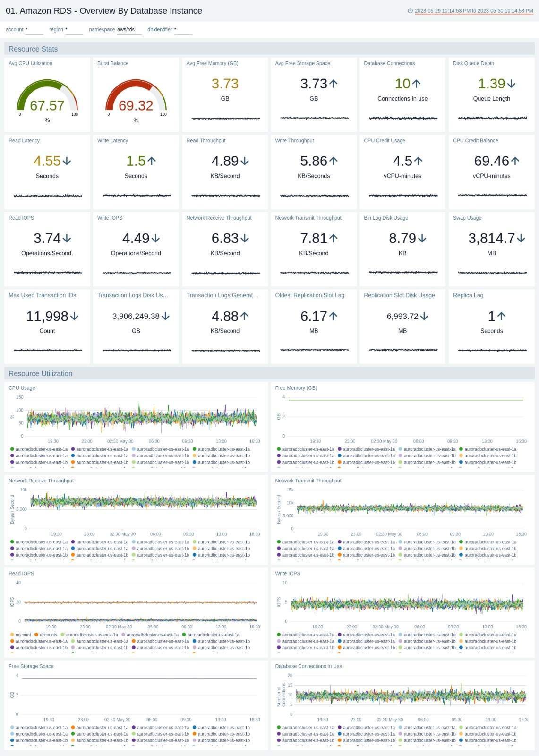Screen dimensions: 539x756
Task: Open the CPU Usage chart panel title
Action: (22, 388)
